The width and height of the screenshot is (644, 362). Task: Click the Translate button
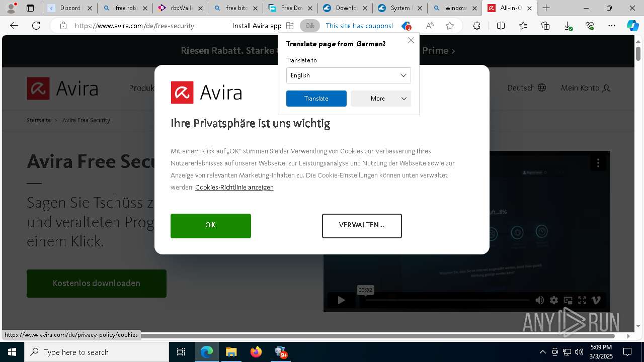[x=316, y=99]
